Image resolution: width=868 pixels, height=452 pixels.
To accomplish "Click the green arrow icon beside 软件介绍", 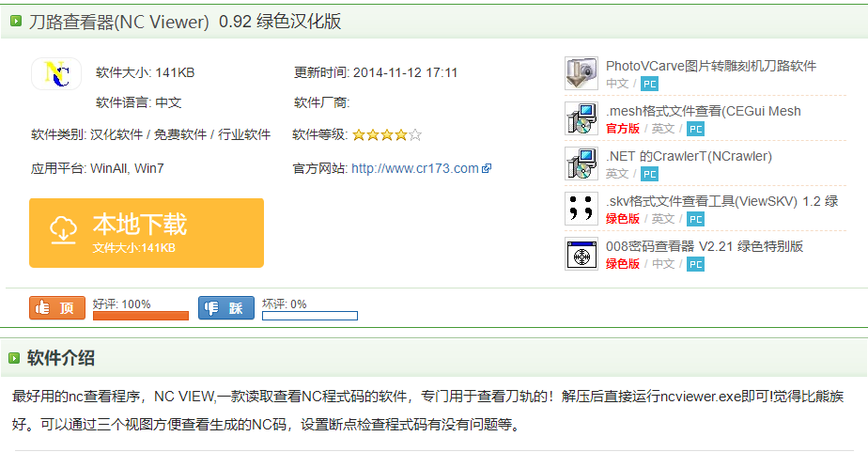I will (x=14, y=358).
